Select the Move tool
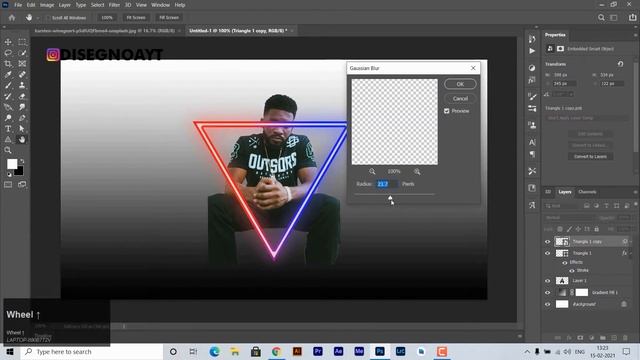Screen dimensions: 640x360 [8, 42]
